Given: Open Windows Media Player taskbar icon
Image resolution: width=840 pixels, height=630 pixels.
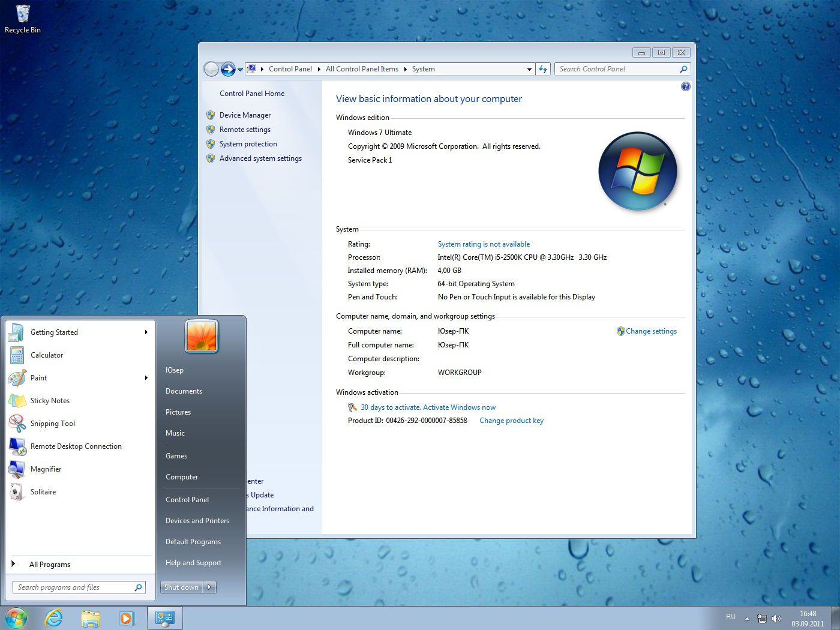Looking at the screenshot, I should coord(127,618).
